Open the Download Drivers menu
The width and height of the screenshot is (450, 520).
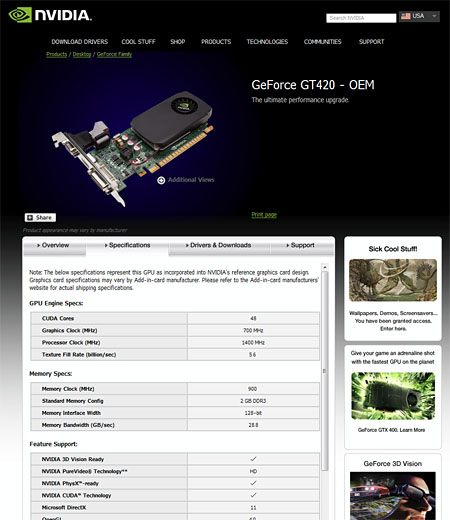[80, 42]
